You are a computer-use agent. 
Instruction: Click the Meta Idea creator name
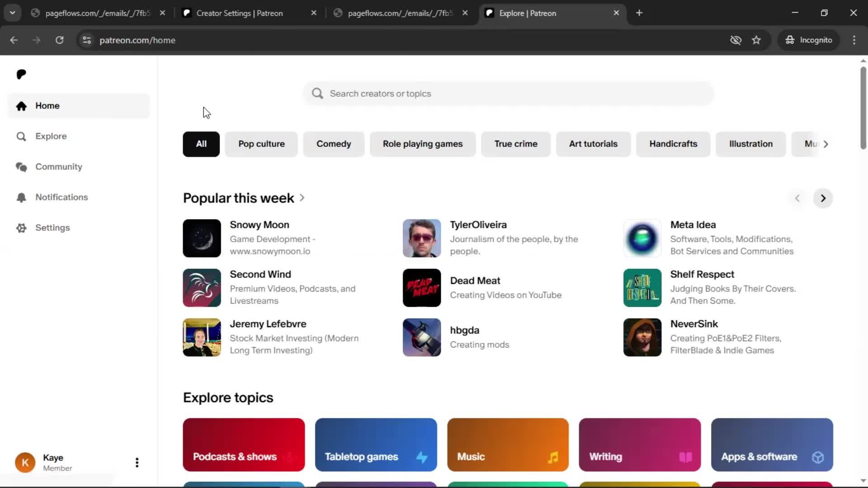coord(693,225)
